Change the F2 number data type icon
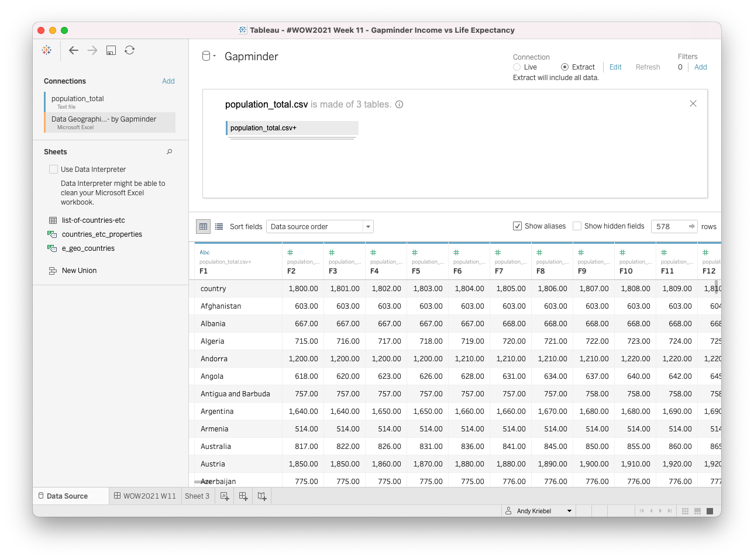Image resolution: width=754 pixels, height=560 pixels. 290,253
